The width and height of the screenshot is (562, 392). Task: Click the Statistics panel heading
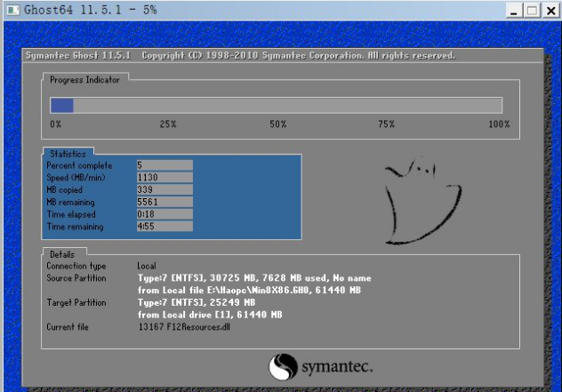(68, 154)
